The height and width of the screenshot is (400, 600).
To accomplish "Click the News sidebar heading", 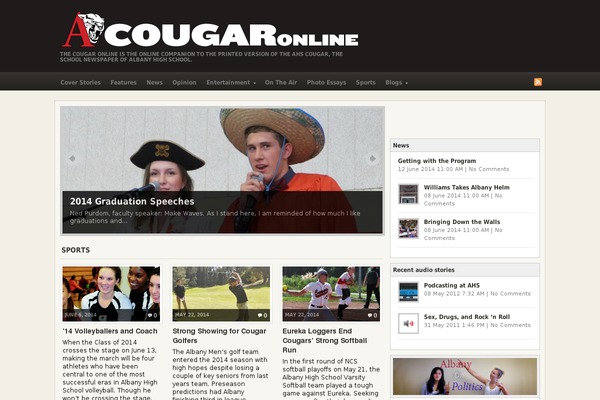I will coord(401,145).
